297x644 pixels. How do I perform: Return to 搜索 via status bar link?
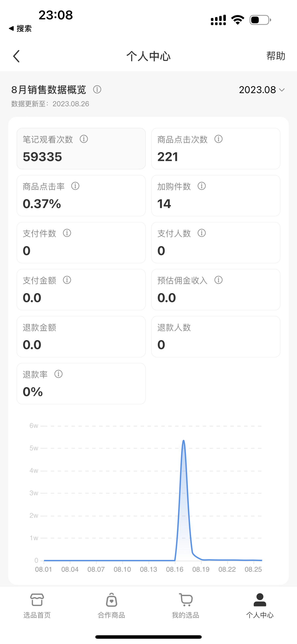point(21,28)
